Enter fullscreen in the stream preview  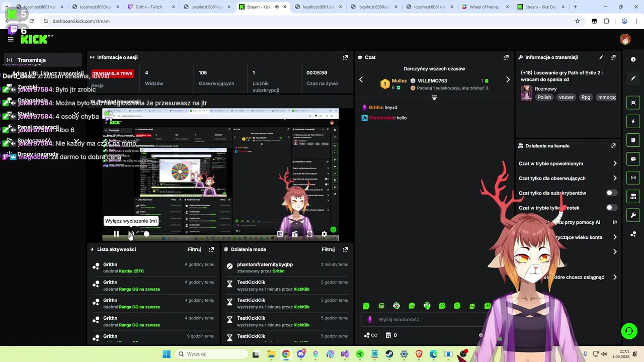[309, 234]
